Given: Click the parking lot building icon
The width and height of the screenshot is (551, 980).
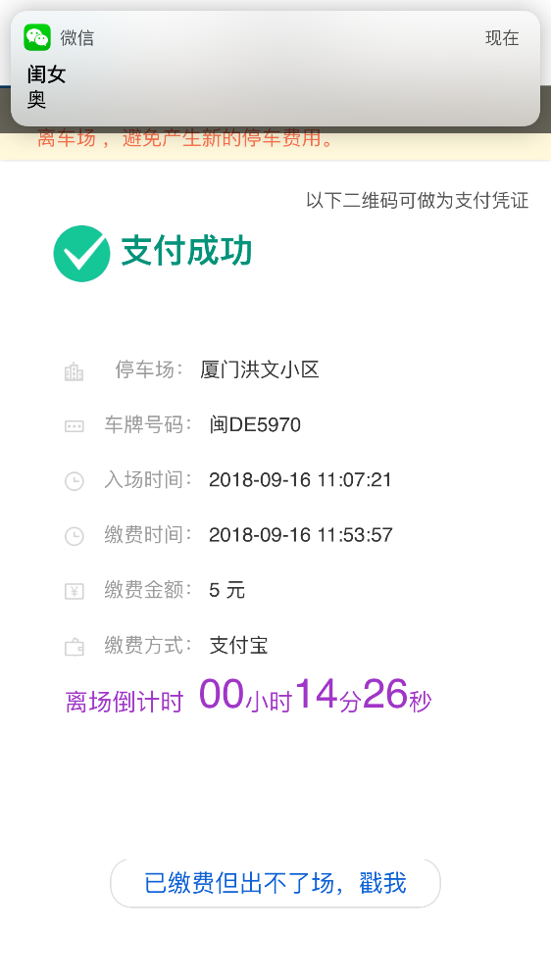Looking at the screenshot, I should (x=74, y=371).
